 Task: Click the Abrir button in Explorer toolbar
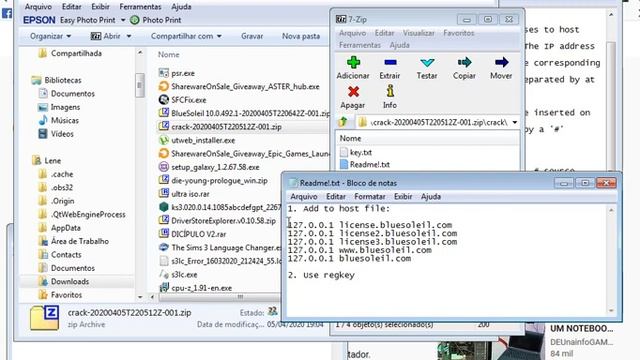click(106, 36)
